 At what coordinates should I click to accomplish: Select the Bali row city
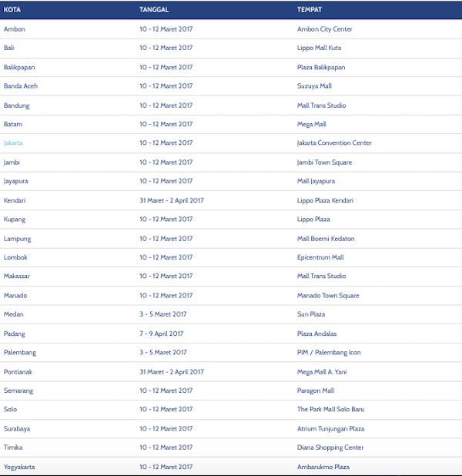pyautogui.click(x=9, y=48)
